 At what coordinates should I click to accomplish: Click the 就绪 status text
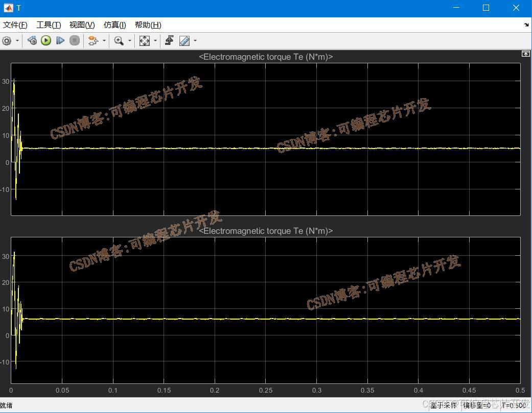click(x=6, y=405)
